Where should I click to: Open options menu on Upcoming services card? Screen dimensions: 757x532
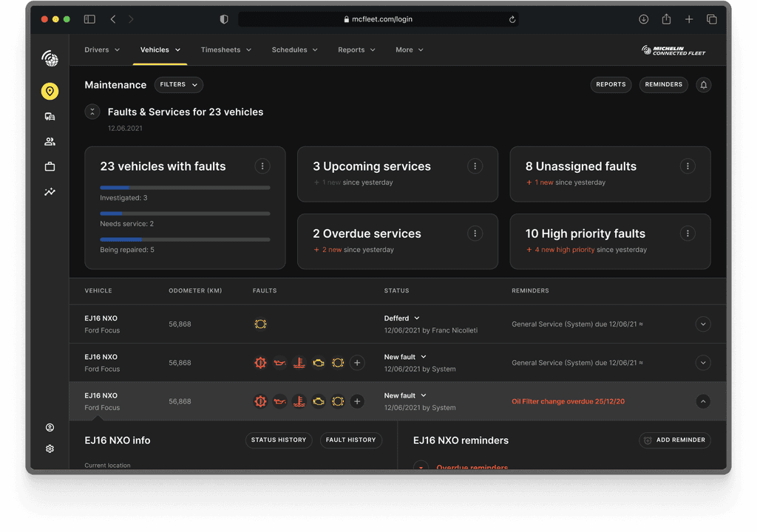pos(475,166)
